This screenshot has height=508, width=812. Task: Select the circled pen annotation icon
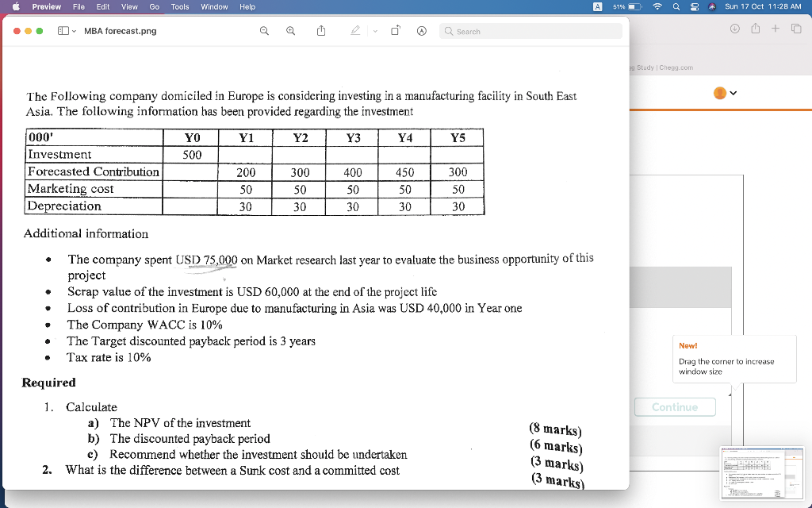coord(421,31)
